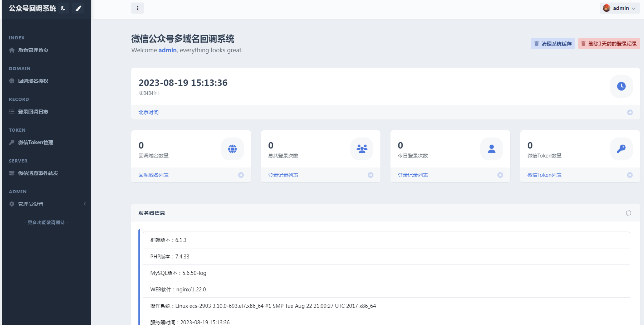The width and height of the screenshot is (644, 325).
Task: Click key icon in 微信Token数量 card
Action: pos(621,149)
